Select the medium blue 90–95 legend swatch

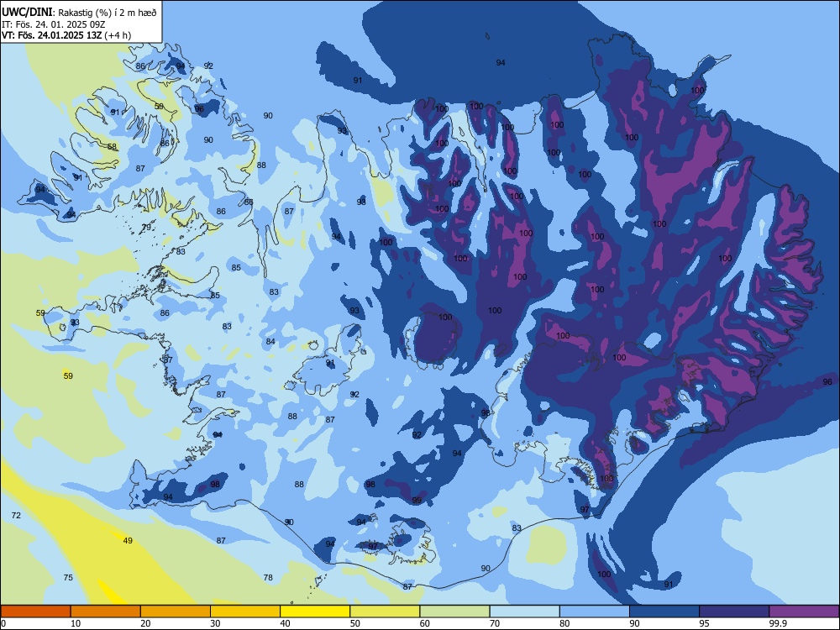(x=664, y=612)
